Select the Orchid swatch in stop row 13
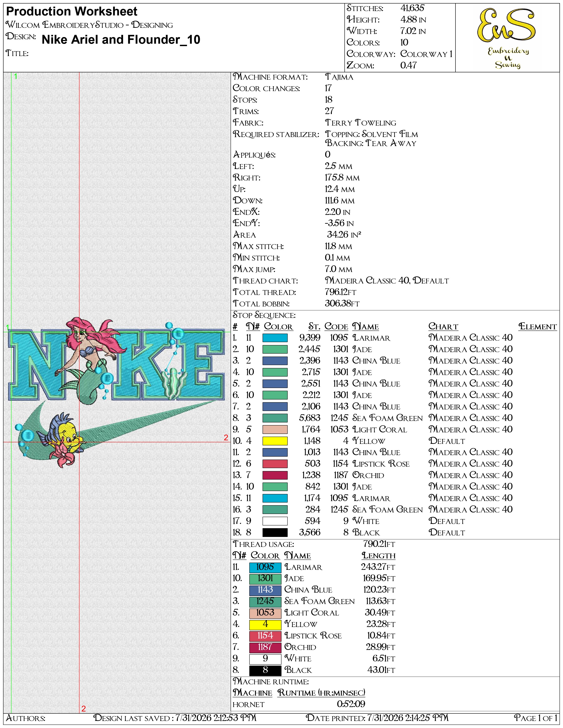563x728 pixels. [x=275, y=475]
